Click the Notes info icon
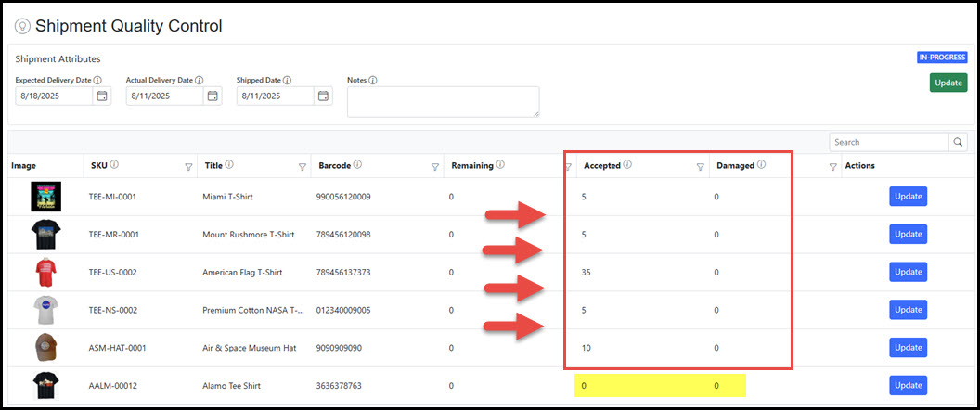The width and height of the screenshot is (980, 410). pos(373,80)
